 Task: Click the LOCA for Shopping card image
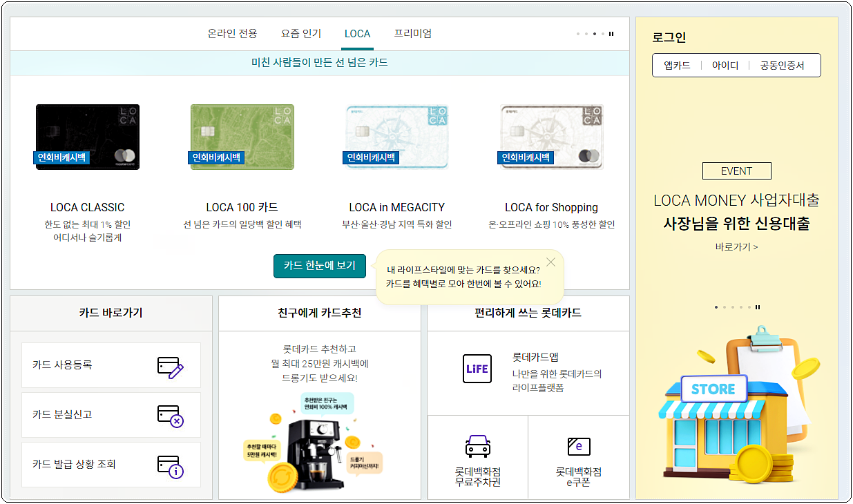coord(552,137)
